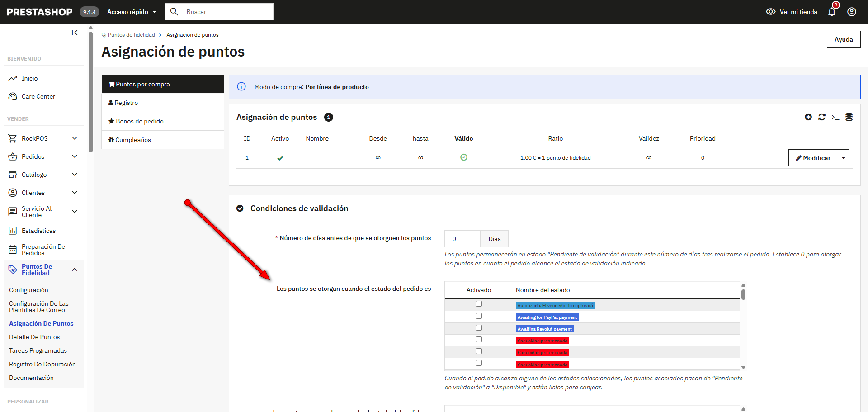Open Tareas Programadas submenu item
This screenshot has width=868, height=412.
pos(38,350)
